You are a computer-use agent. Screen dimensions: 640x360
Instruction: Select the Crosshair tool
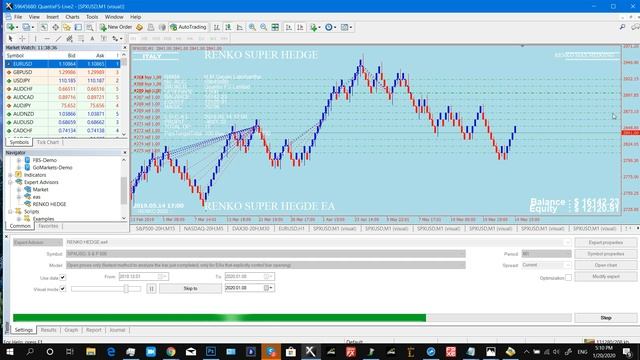tap(22, 38)
